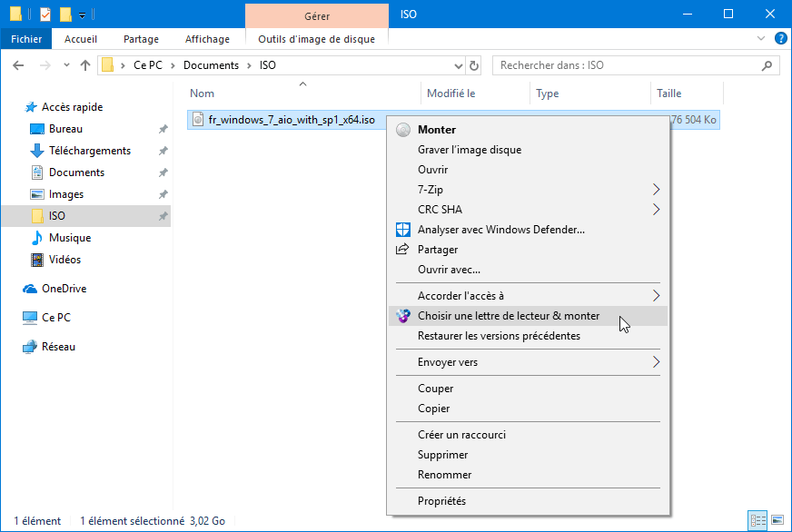Screen dimensions: 792x532
Task: Choose Supprimer in context menu
Action: (442, 455)
